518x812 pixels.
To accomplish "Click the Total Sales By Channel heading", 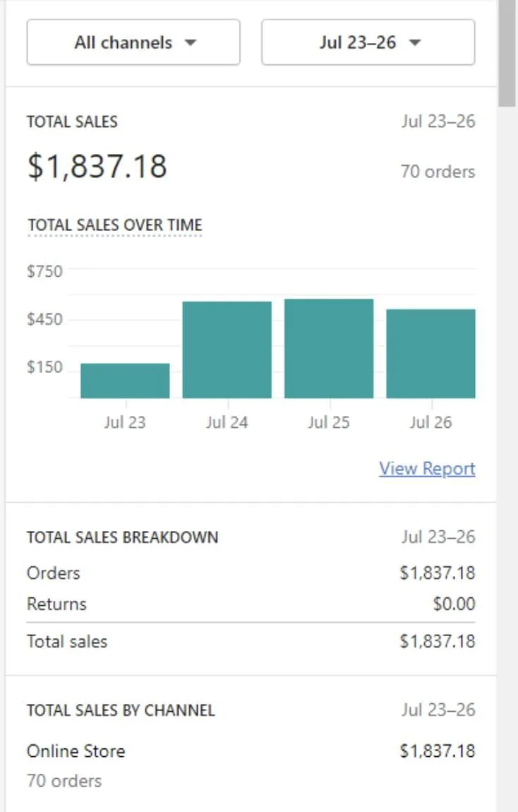I will tap(121, 710).
